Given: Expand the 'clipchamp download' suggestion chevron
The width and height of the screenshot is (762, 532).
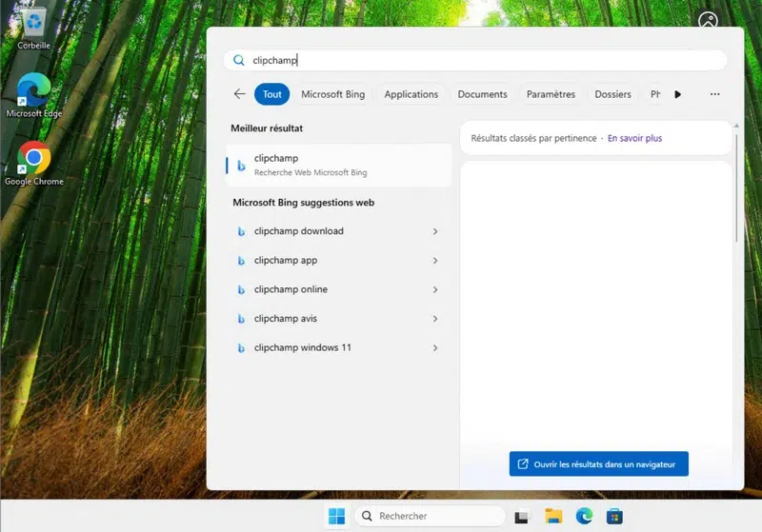Looking at the screenshot, I should point(435,231).
